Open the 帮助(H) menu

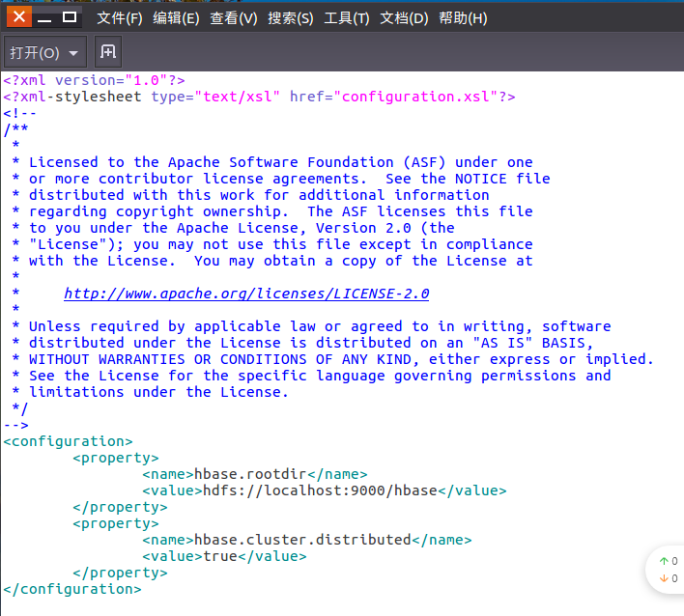click(x=463, y=18)
